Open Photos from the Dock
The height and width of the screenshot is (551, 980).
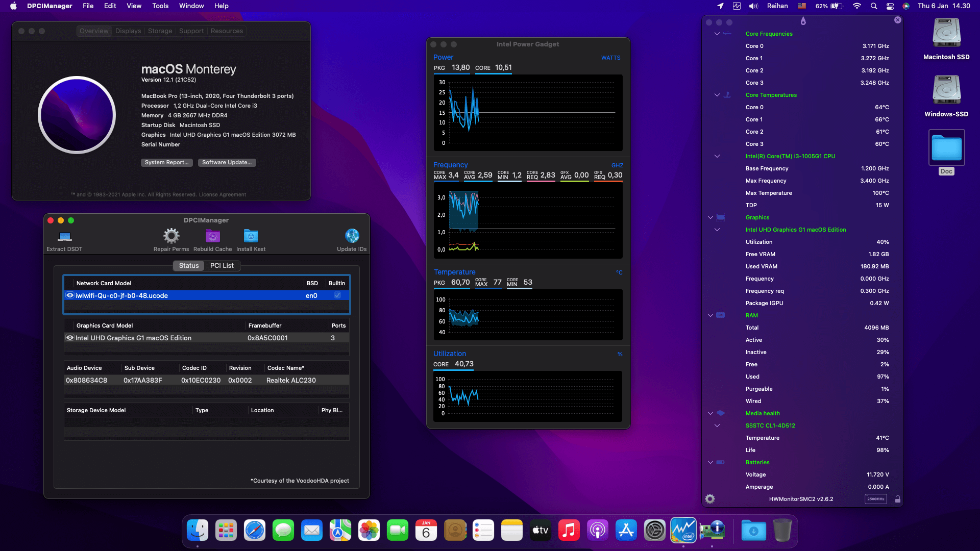coord(369,531)
